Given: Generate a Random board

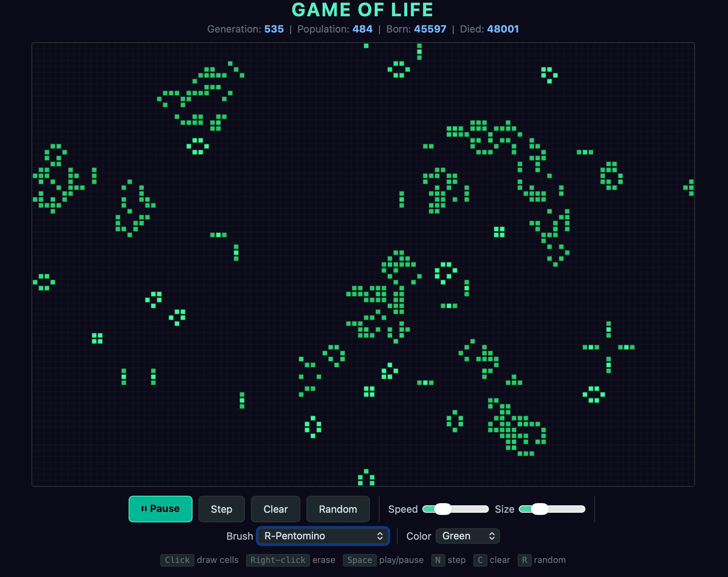Looking at the screenshot, I should (338, 509).
